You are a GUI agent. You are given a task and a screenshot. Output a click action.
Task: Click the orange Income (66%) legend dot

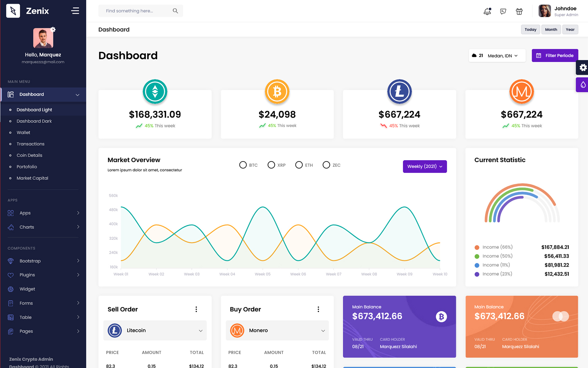click(477, 247)
